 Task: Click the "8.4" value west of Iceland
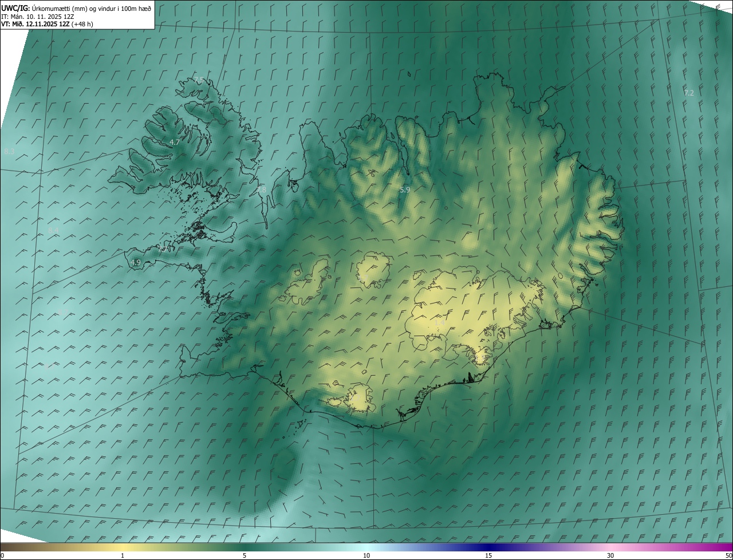pos(53,230)
